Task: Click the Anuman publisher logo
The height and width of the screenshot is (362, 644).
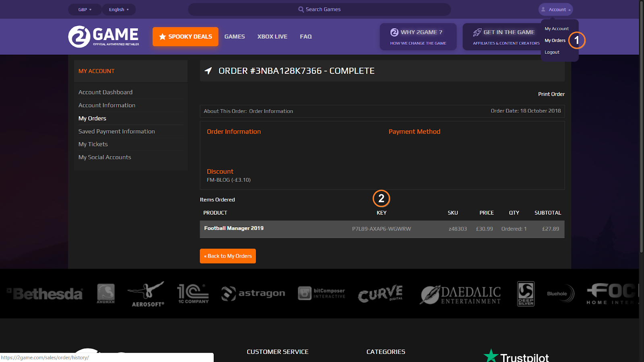Action: (106, 294)
